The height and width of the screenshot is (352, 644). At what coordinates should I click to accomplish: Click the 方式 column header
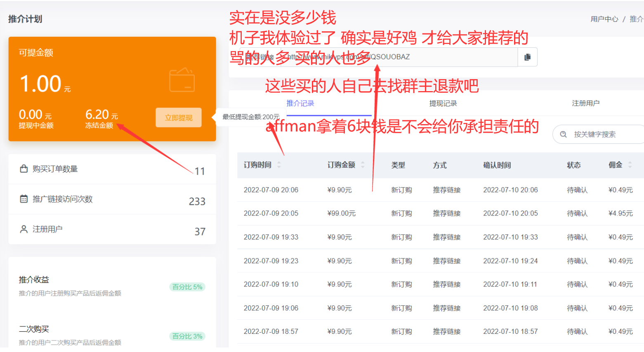tap(440, 165)
